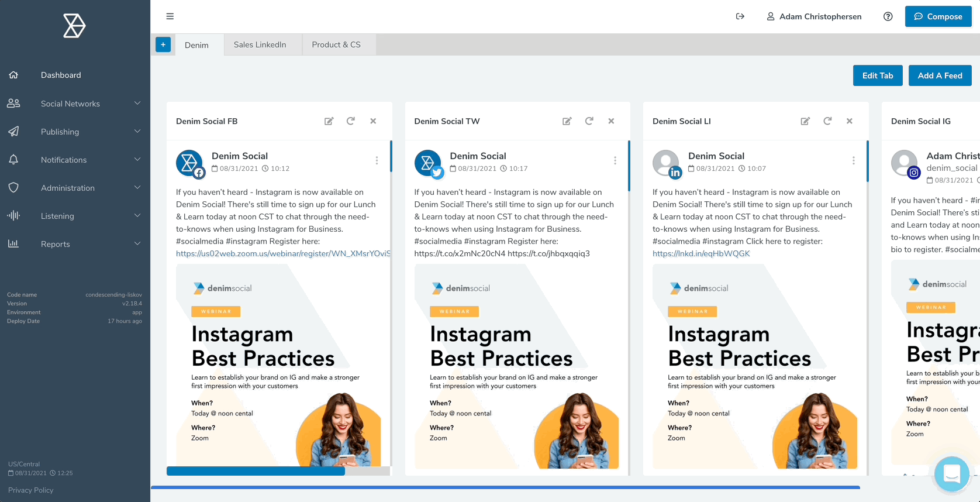Open Publishing sidebar item
The height and width of the screenshot is (502, 980).
click(x=60, y=132)
